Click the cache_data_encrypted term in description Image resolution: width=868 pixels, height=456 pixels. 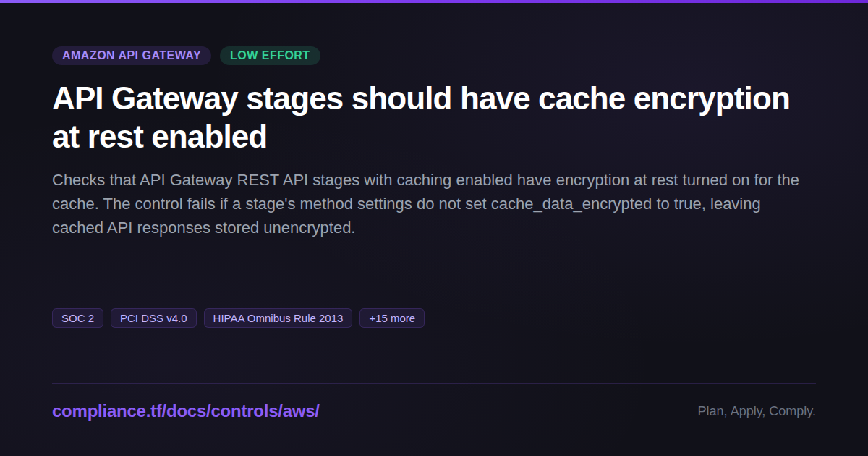tap(571, 204)
